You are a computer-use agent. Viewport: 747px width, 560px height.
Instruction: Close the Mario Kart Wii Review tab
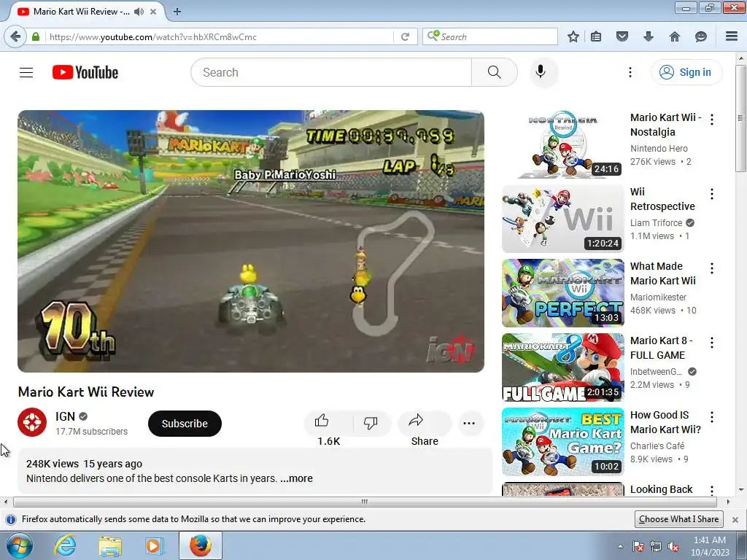pos(153,12)
